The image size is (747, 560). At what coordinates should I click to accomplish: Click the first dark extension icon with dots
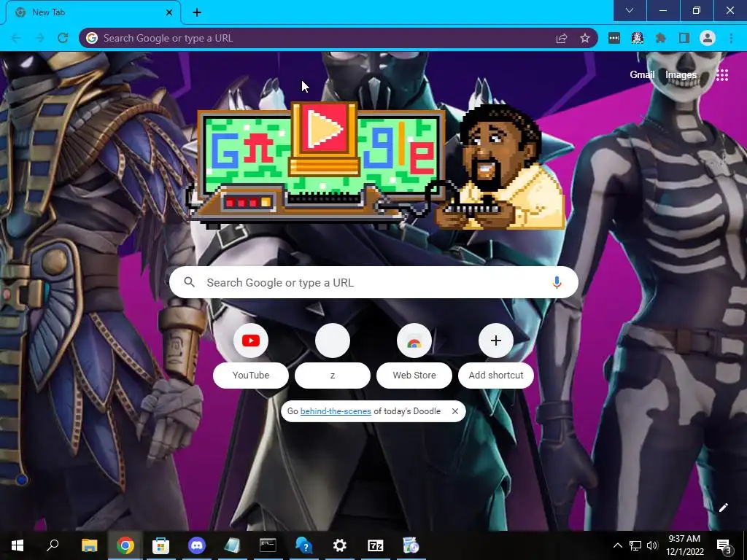614,38
